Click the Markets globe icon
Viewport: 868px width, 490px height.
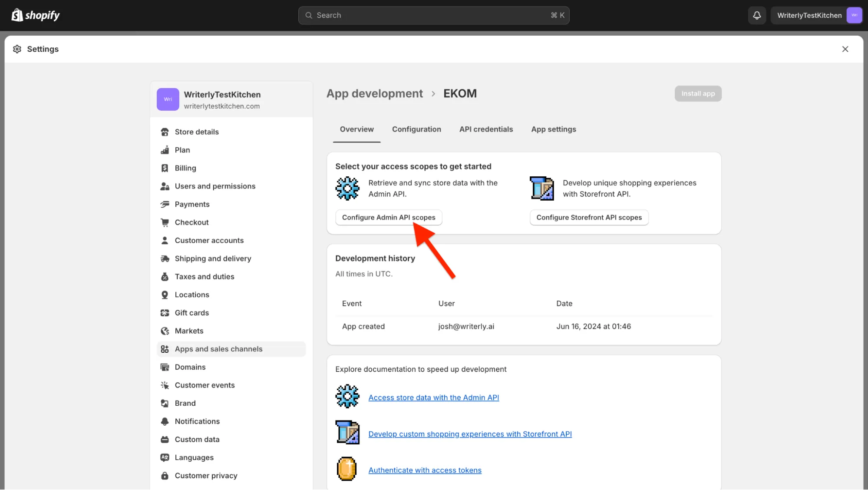[x=165, y=331]
